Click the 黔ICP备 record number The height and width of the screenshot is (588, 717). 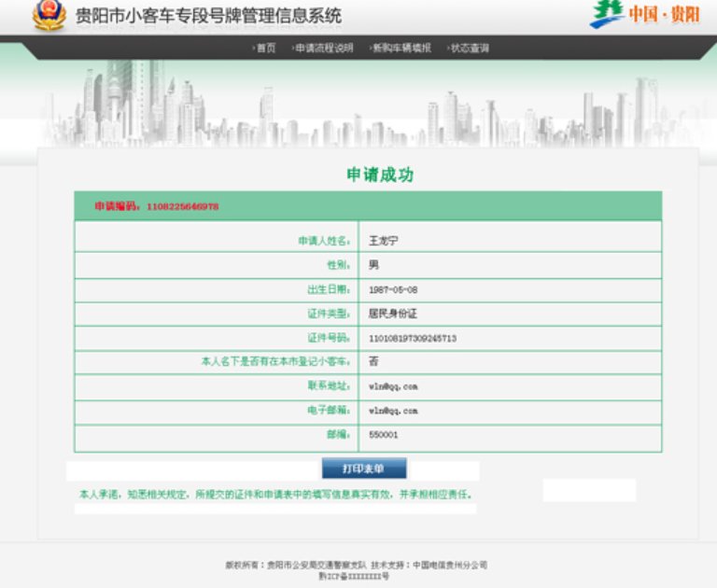pos(354,577)
